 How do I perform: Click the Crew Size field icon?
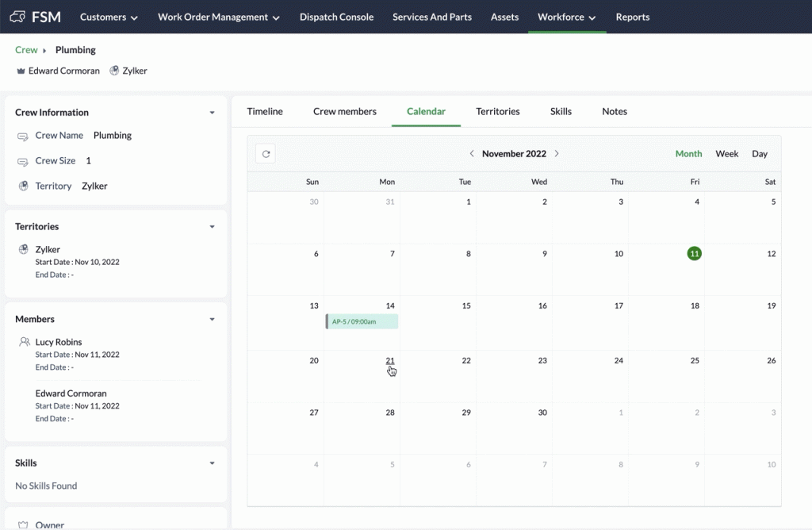pos(23,162)
